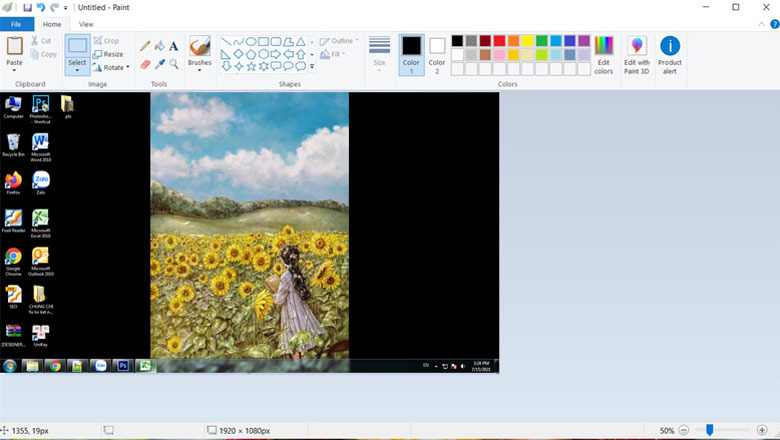Activate the Color 1 foreground selector
780x440 pixels.
[411, 52]
